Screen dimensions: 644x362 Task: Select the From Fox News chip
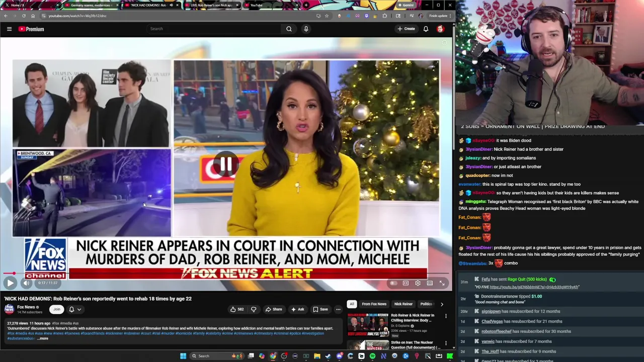(x=374, y=304)
